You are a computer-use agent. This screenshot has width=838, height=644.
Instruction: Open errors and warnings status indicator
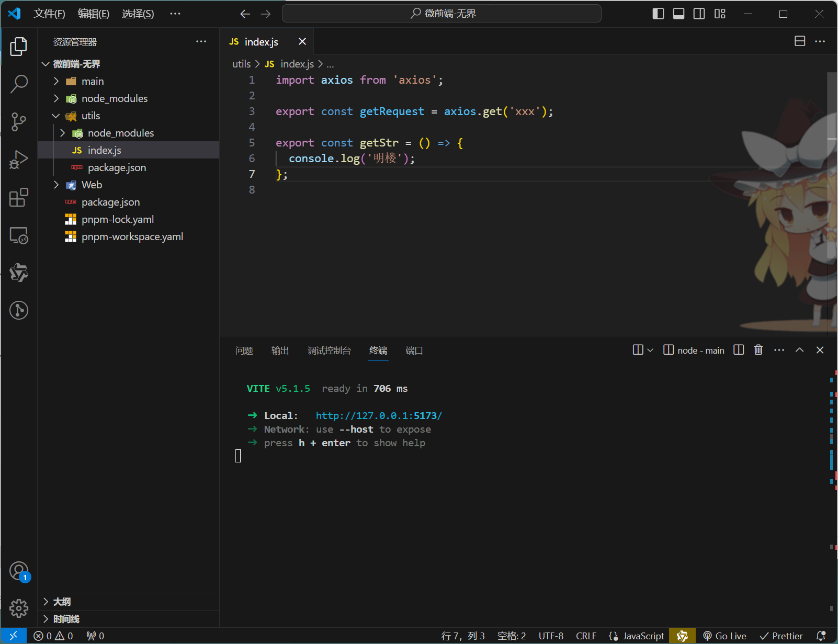[x=53, y=636]
